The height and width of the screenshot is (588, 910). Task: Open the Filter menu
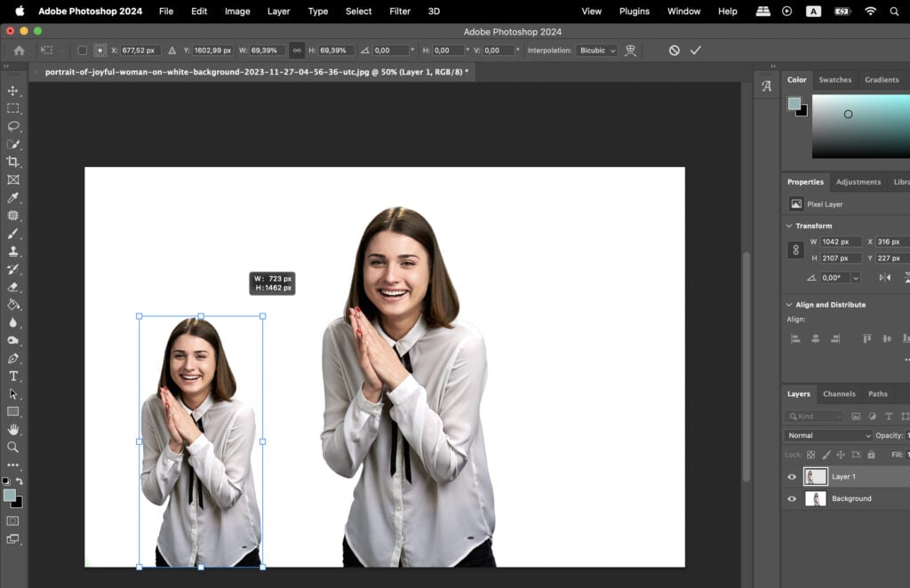point(399,12)
